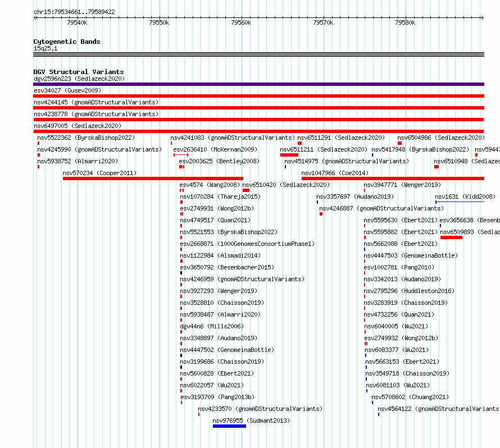Click nsv3357697 (Audano2019) label
Screen dimensions: 500x448
(355, 196)
